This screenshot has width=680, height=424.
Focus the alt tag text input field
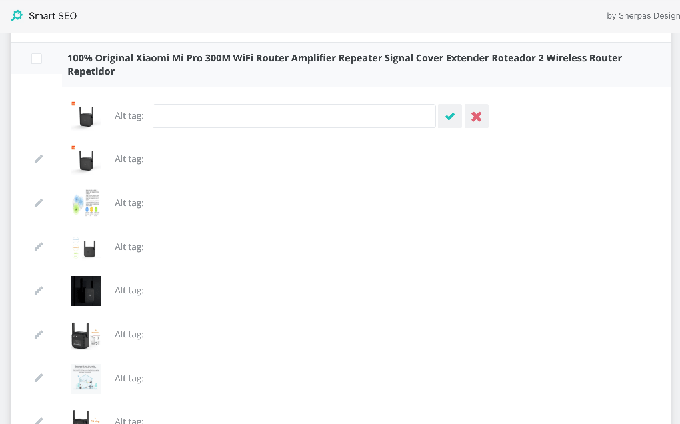click(x=294, y=116)
